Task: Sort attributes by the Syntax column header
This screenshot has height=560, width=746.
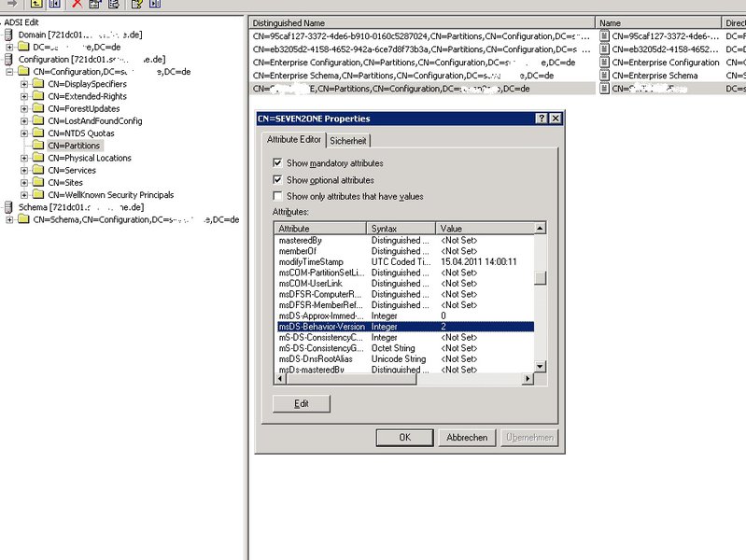Action: click(401, 229)
